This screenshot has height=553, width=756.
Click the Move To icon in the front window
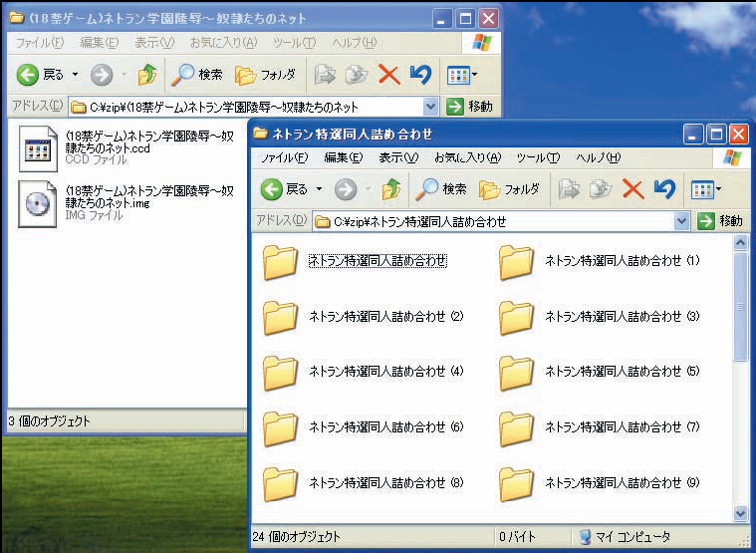(x=570, y=189)
